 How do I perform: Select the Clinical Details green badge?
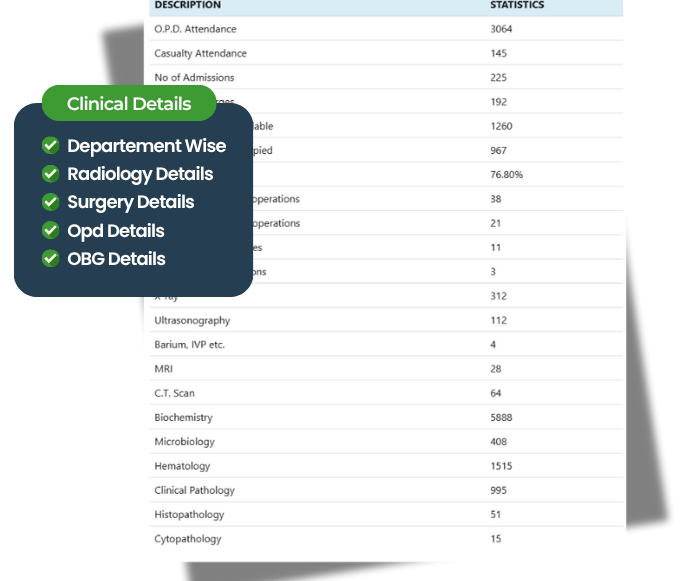pos(129,103)
